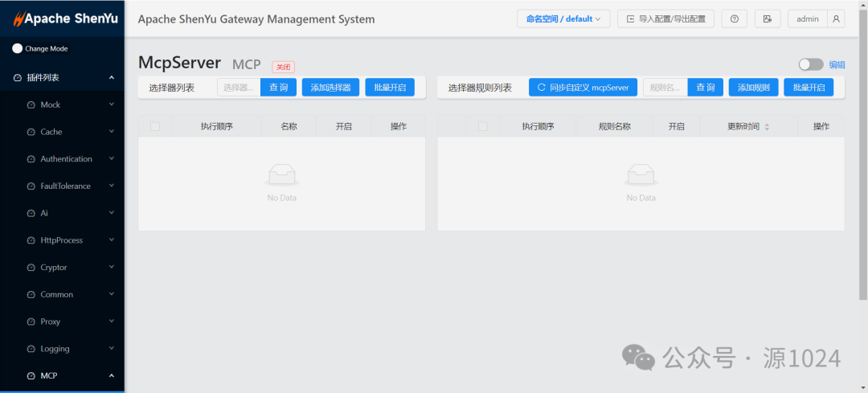The height and width of the screenshot is (393, 868).
Task: Click the selector table 执行顺序 header
Action: click(217, 127)
